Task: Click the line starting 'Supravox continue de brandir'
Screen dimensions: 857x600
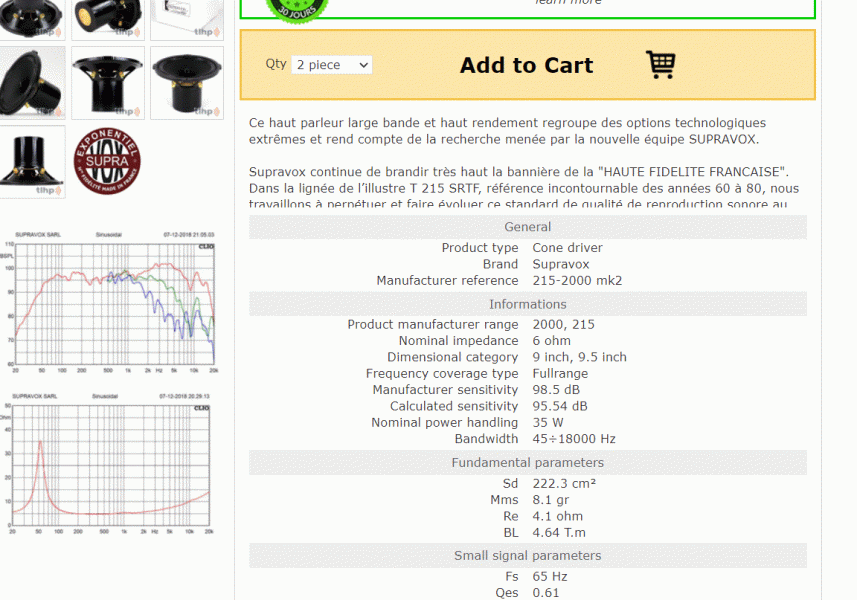Action: (519, 172)
